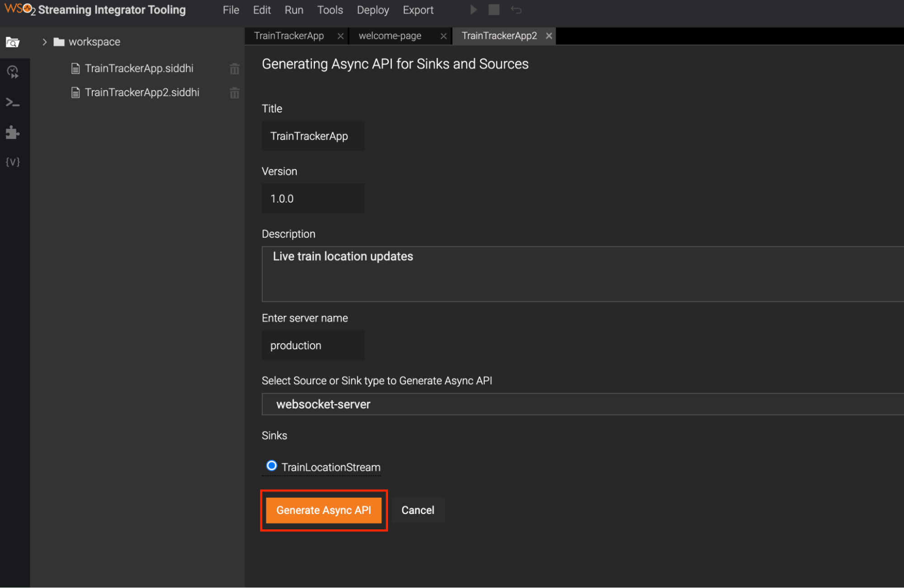This screenshot has height=588, width=904.
Task: Click the revert arrow toolbar icon
Action: pyautogui.click(x=516, y=10)
